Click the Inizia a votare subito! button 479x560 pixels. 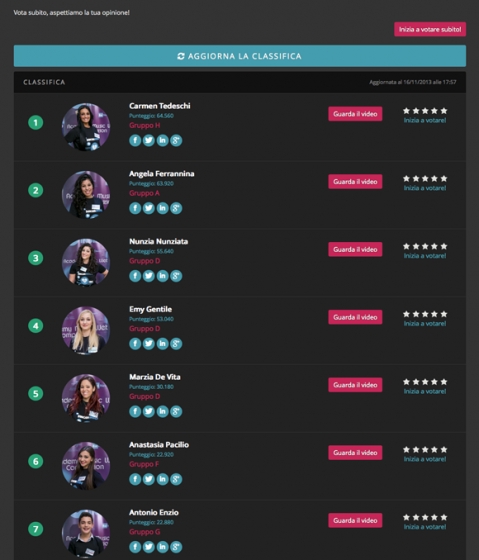pos(430,29)
